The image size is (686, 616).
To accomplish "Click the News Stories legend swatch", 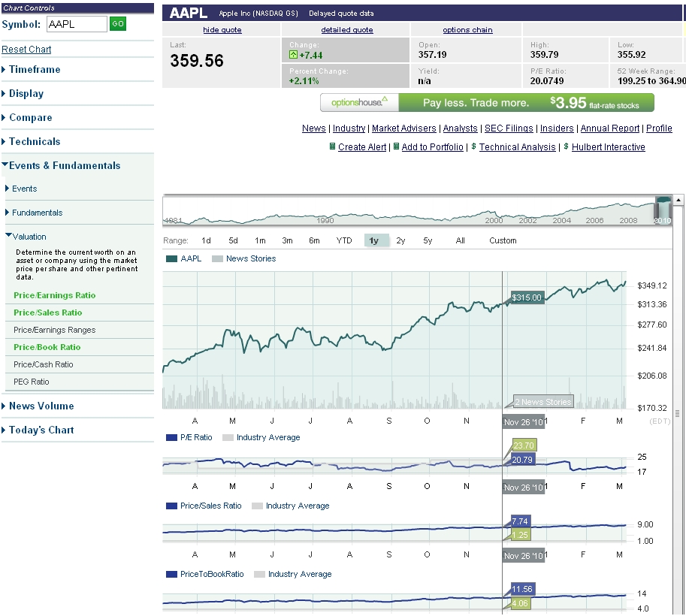I will click(x=217, y=258).
